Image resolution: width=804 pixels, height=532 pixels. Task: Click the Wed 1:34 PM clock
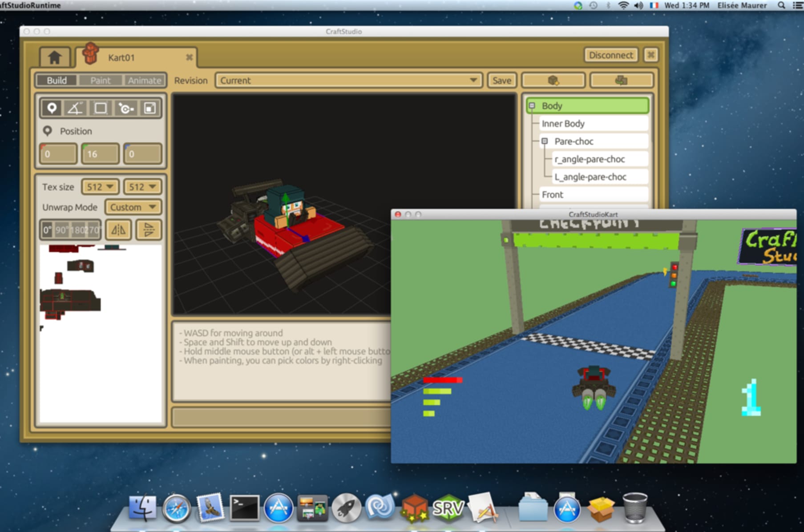687,5
